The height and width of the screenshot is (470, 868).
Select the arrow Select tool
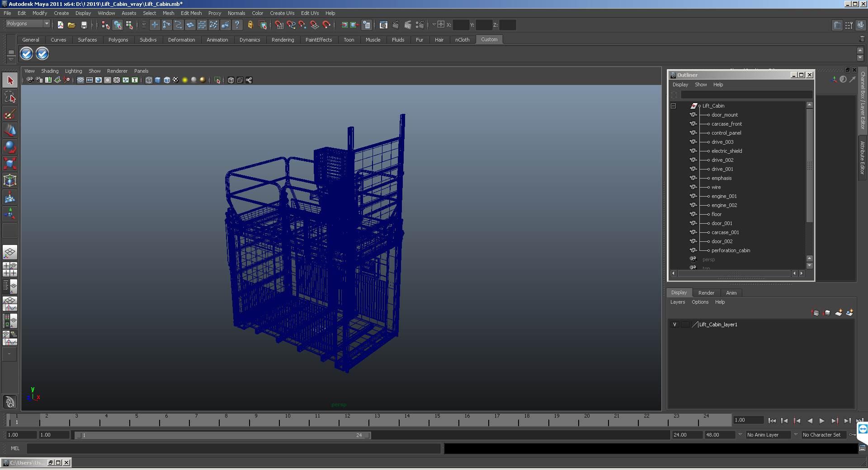click(10, 80)
